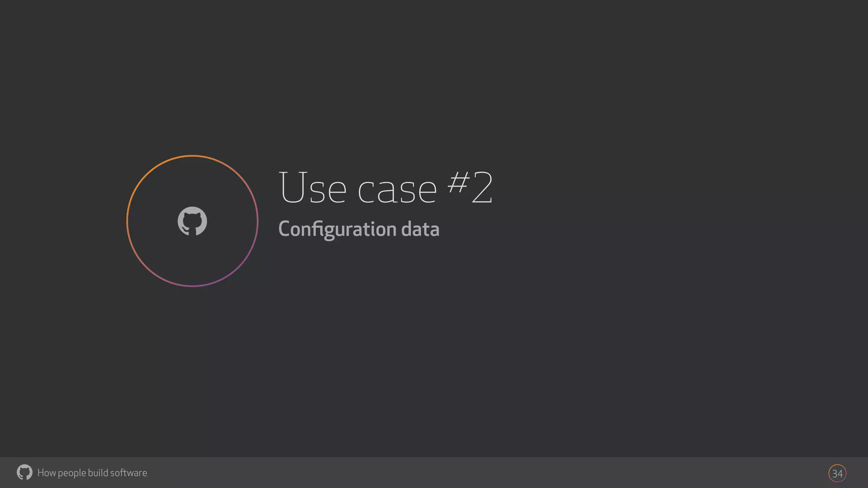Viewport: 868px width, 488px height.
Task: Click the word 'case' in the title
Action: point(397,191)
